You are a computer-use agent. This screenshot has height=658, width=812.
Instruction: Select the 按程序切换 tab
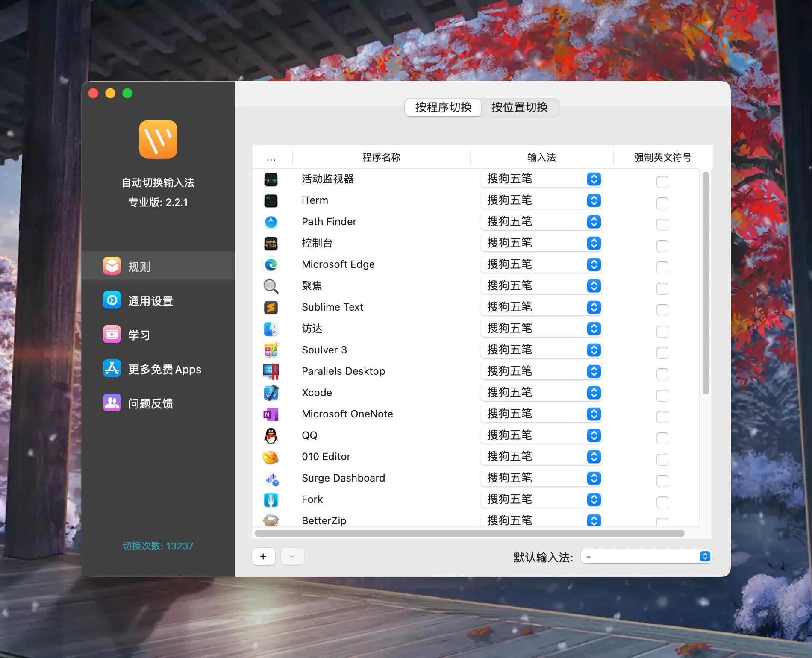click(443, 108)
